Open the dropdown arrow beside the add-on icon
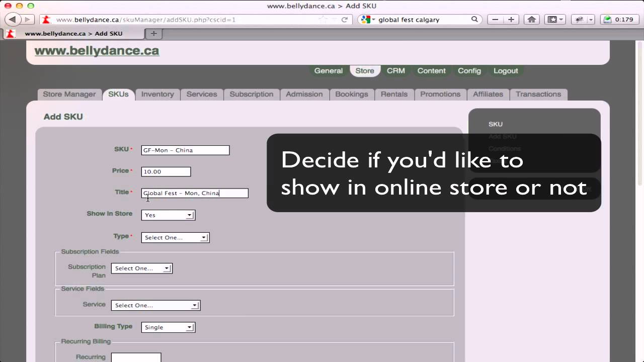The width and height of the screenshot is (644, 362). [591, 20]
